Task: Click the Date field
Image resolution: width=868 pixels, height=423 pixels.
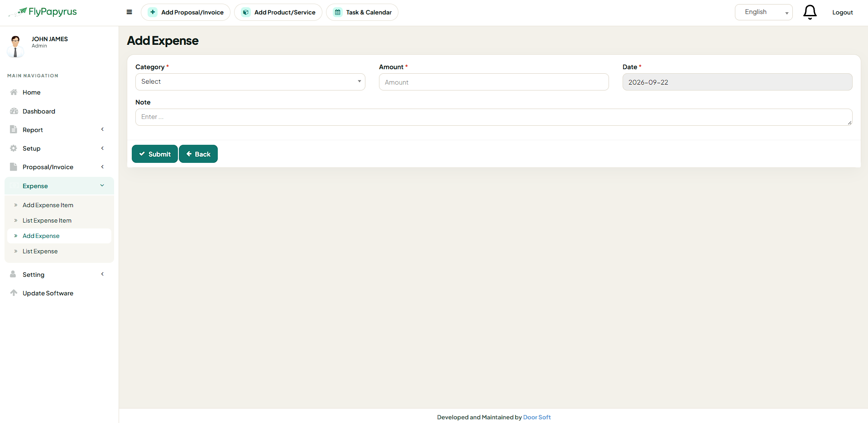Action: point(738,82)
